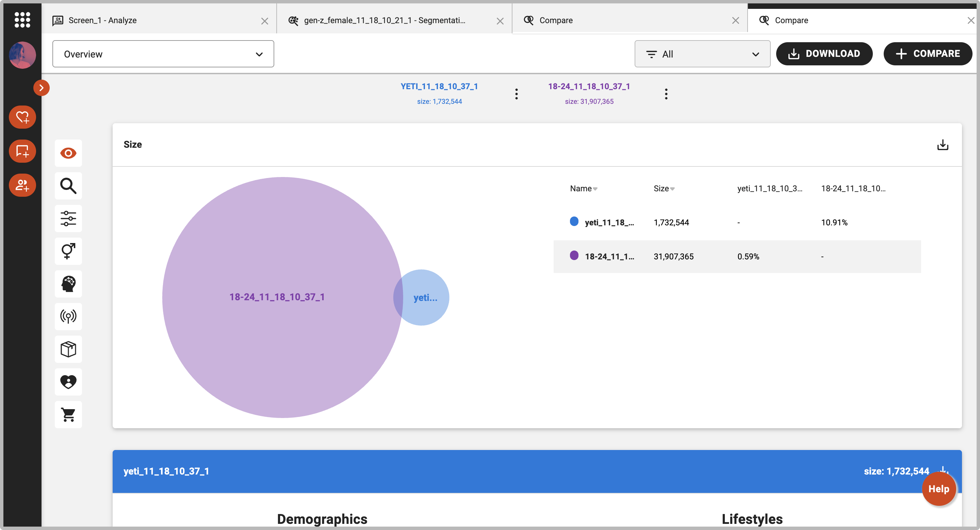The image size is (980, 530).
Task: Open the head-brain psychographics section icon
Action: 68,284
